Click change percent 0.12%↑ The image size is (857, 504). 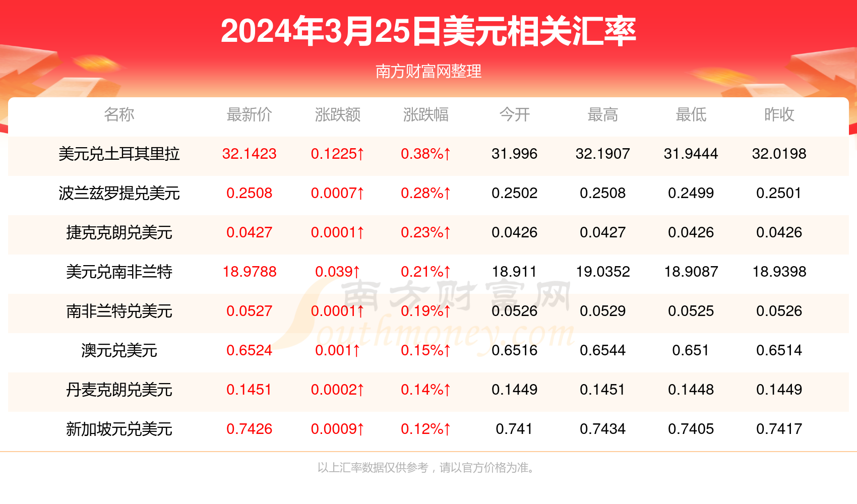pos(425,429)
